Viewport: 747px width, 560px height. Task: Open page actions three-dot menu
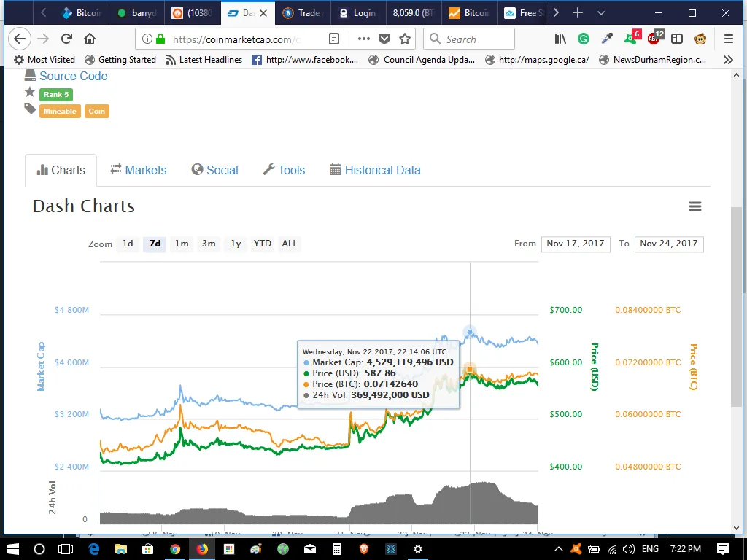point(363,39)
